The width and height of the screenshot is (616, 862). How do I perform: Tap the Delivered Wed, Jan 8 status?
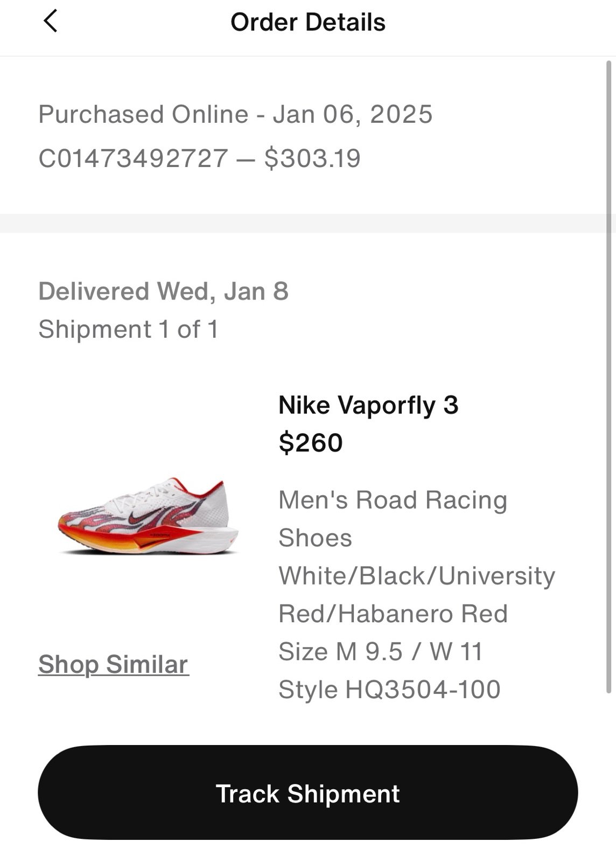[x=164, y=291]
